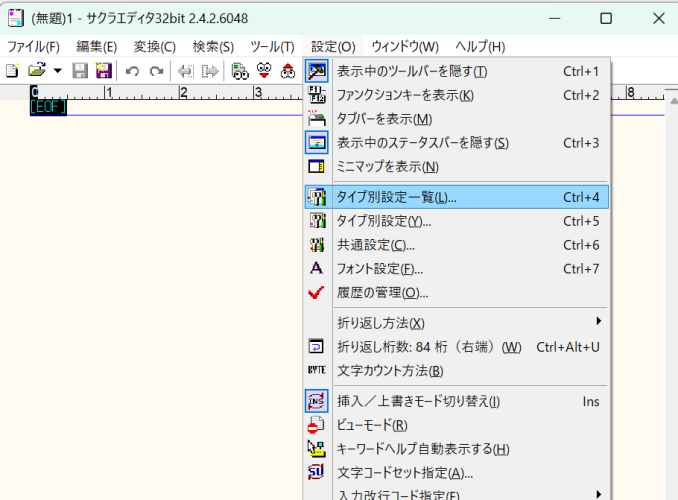The width and height of the screenshot is (678, 500).
Task: Toggle ファンクションキーを表示 menu entry
Action: [x=457, y=95]
